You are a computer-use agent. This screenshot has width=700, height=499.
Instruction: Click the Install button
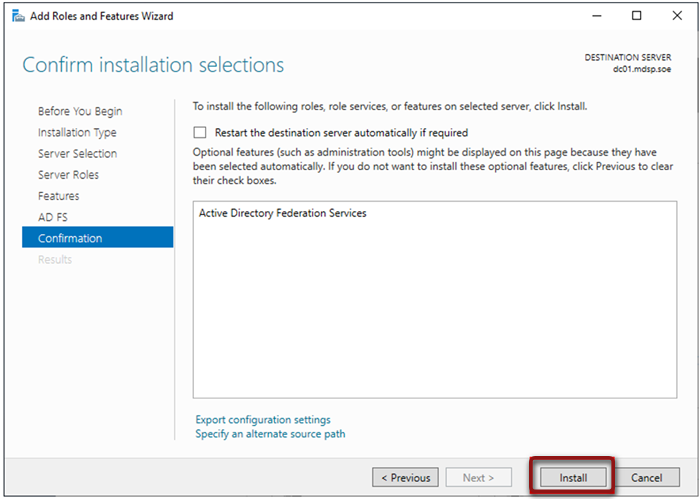(573, 478)
